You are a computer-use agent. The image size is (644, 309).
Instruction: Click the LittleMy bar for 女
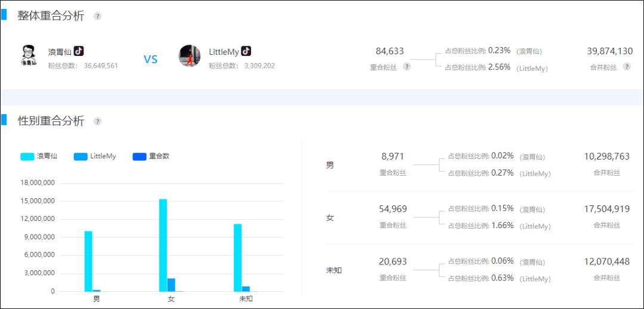pyautogui.click(x=171, y=285)
